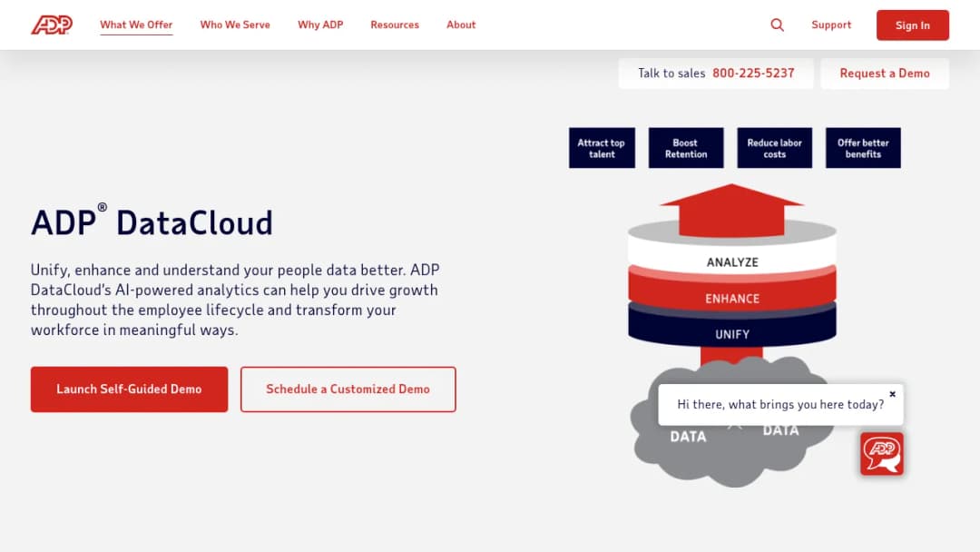
Task: Click the ADP logo
Action: [52, 25]
